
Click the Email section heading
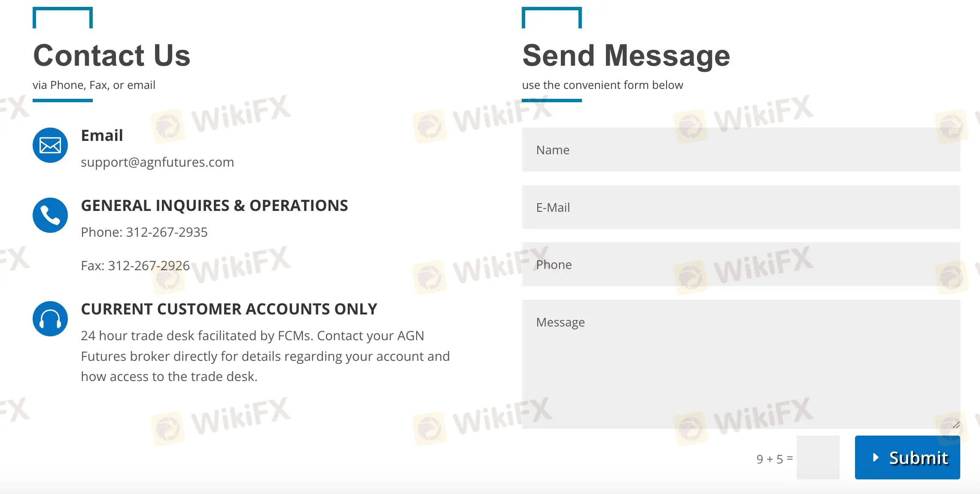click(102, 135)
